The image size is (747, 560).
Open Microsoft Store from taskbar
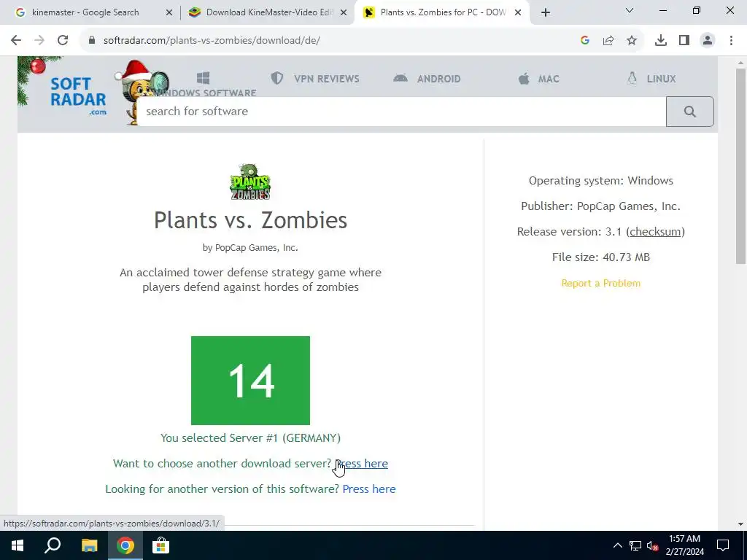(x=161, y=545)
